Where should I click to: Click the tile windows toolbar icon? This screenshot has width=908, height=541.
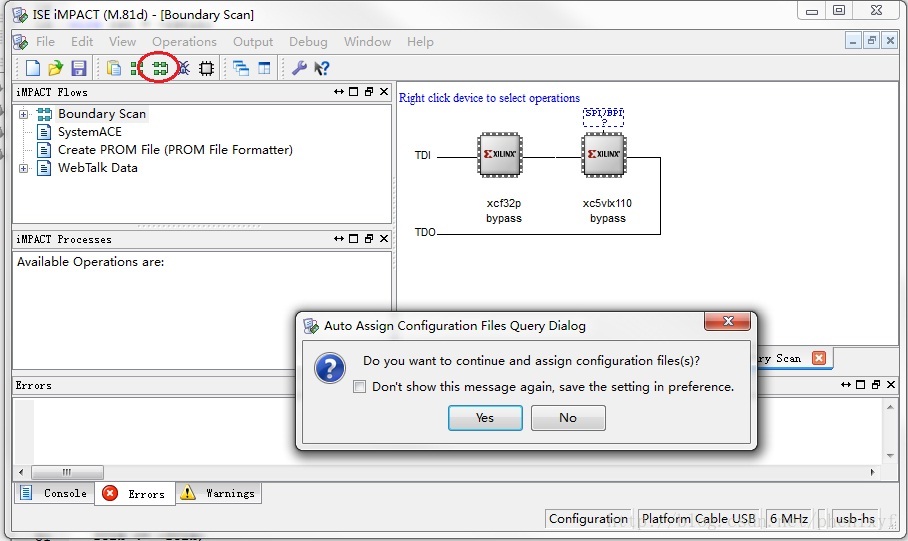264,68
